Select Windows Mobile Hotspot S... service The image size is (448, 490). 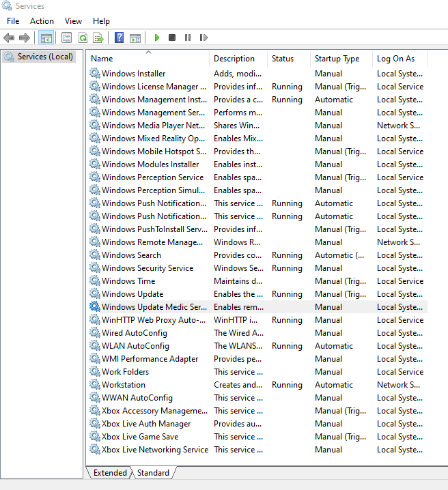click(258, 152)
